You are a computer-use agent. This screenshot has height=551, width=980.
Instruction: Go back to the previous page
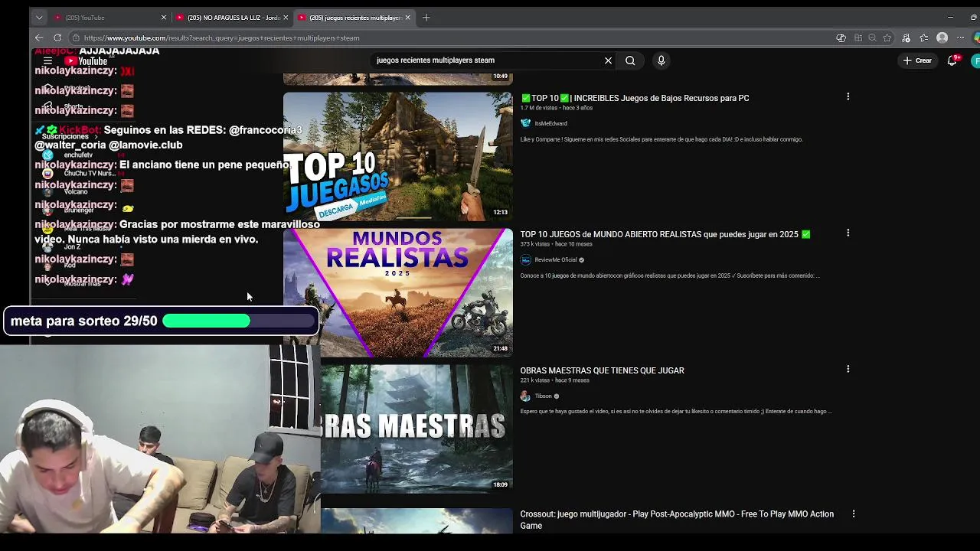[x=39, y=37]
